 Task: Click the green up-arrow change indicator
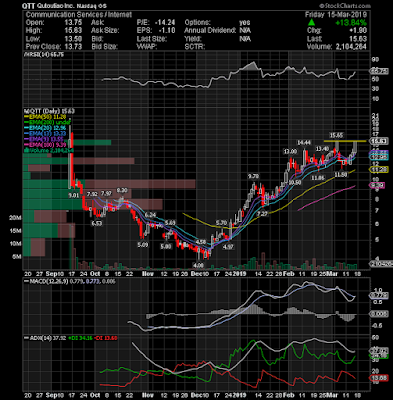point(311,22)
